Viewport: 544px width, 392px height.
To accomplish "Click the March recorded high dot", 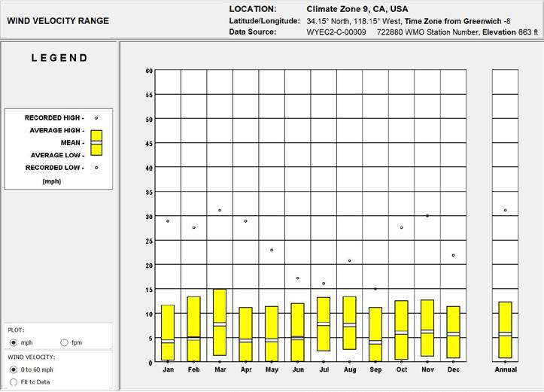I will (x=220, y=210).
